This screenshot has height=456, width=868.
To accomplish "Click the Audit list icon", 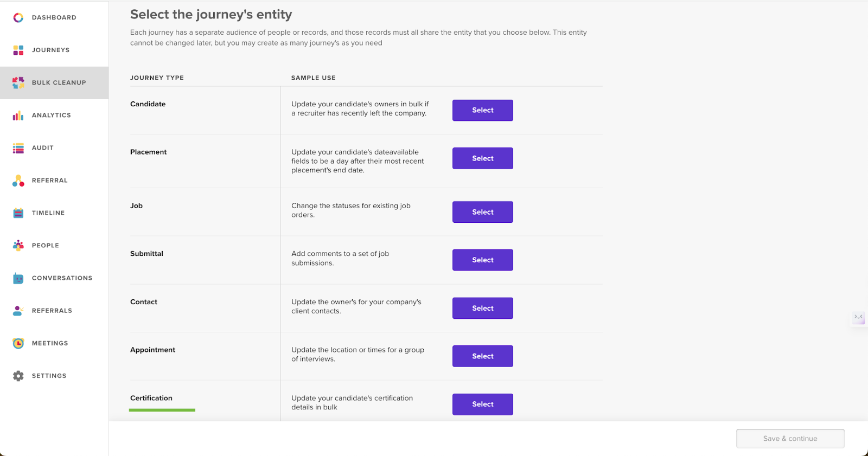I will pos(18,148).
